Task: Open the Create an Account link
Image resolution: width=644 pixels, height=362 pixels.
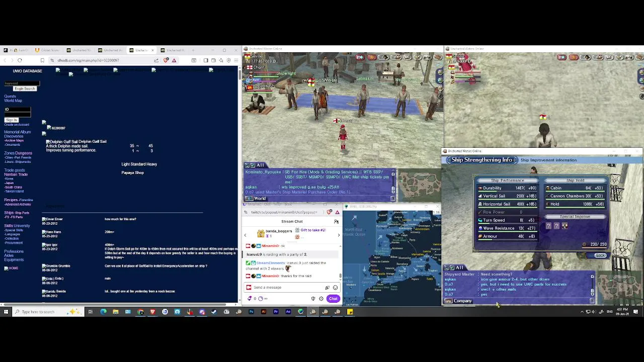Action: (17, 124)
